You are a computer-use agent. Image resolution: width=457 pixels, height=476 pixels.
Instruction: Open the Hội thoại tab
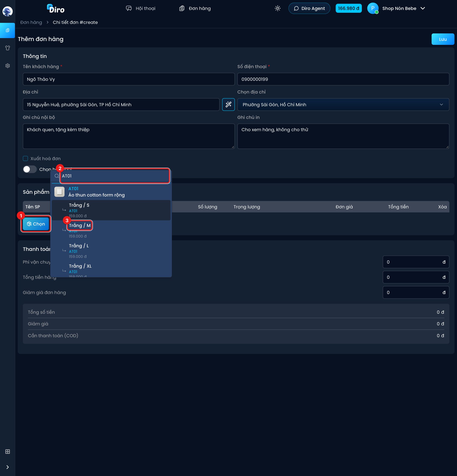pyautogui.click(x=141, y=8)
